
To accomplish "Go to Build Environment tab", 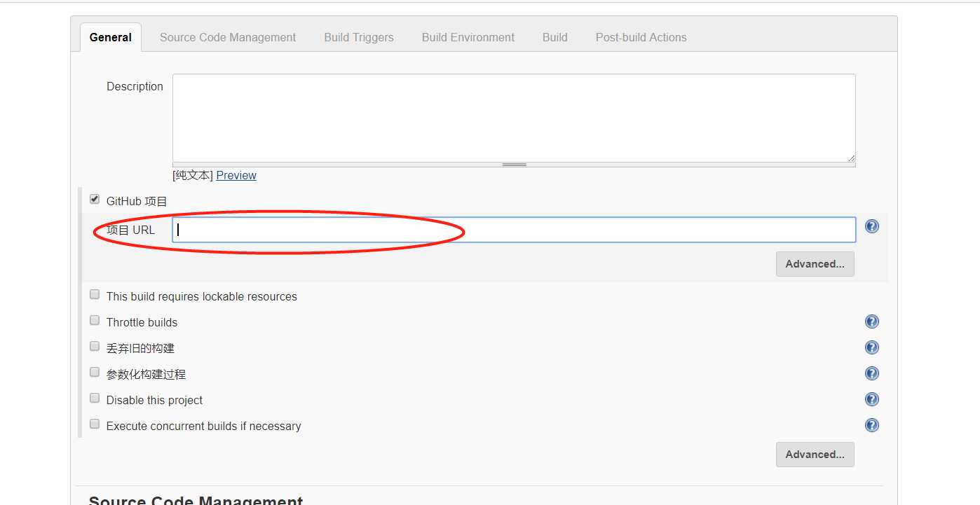I will click(468, 38).
